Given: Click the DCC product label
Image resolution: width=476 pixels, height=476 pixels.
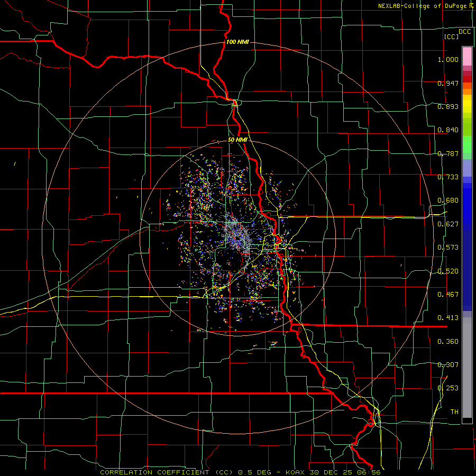Looking at the screenshot, I should pos(464,32).
